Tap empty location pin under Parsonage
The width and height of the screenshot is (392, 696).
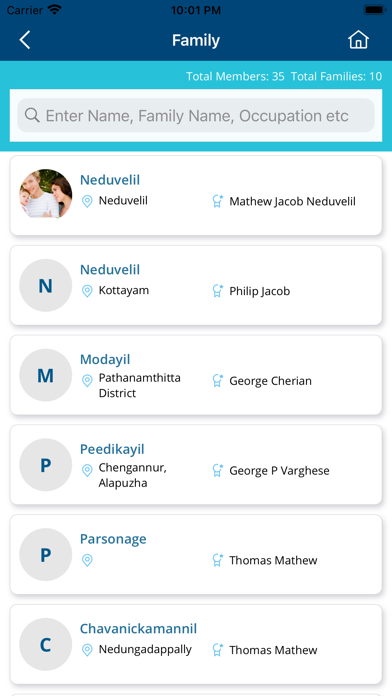87,560
